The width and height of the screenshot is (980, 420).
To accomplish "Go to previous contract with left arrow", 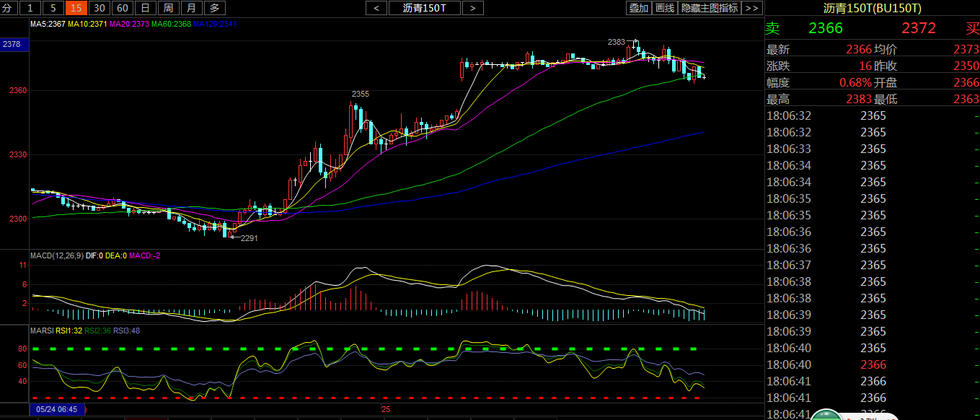I will pyautogui.click(x=376, y=8).
